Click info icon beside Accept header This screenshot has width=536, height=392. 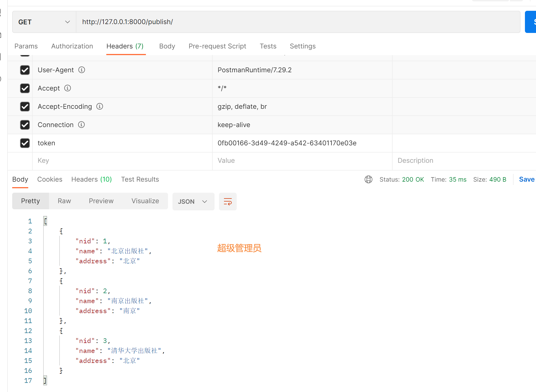(68, 88)
